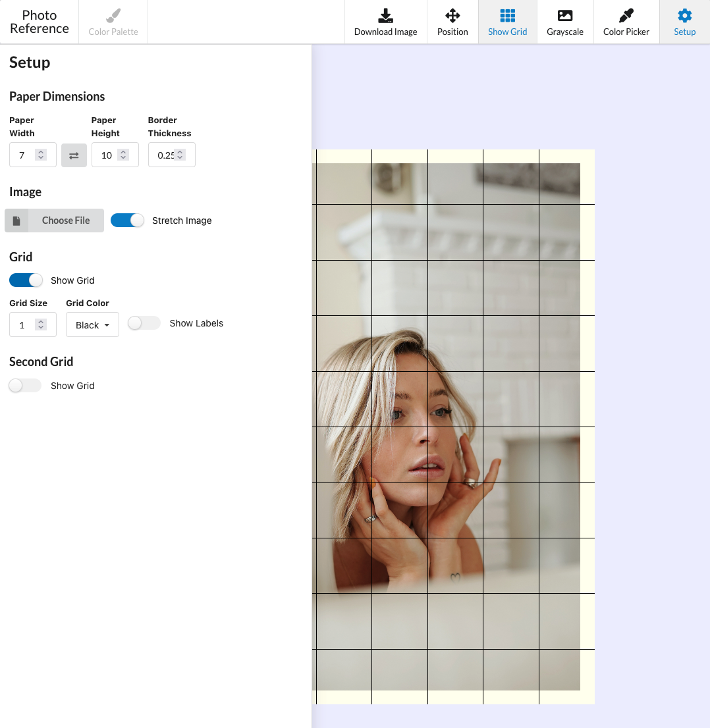This screenshot has height=728, width=710.
Task: Focus the Border Thickness field
Action: pos(171,155)
